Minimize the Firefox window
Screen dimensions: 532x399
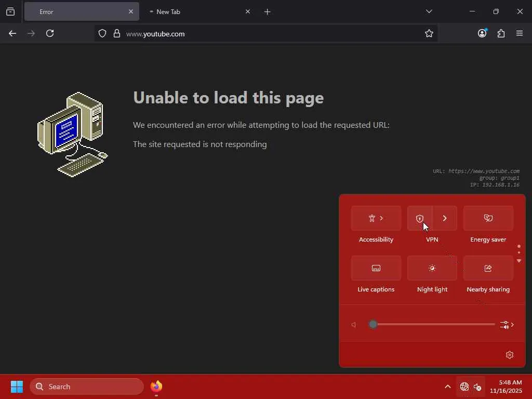472,11
